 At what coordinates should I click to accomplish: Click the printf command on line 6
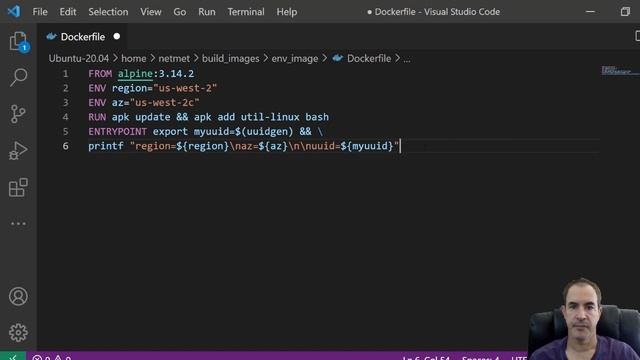click(106, 146)
